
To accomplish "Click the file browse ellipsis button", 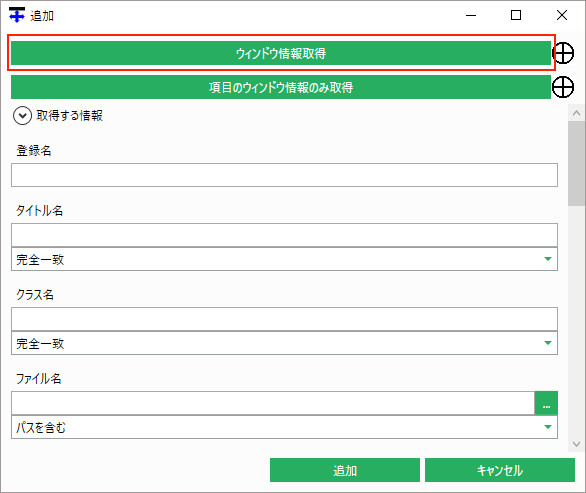I will [x=546, y=403].
